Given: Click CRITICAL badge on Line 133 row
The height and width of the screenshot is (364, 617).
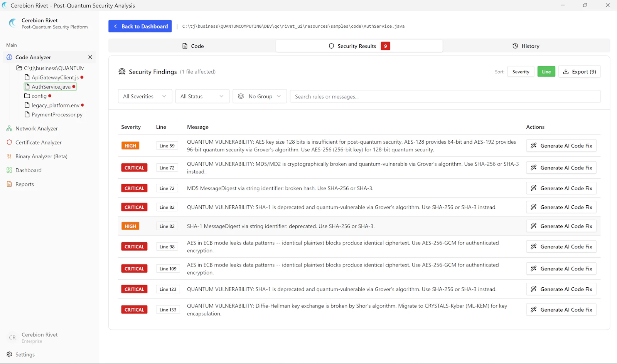Looking at the screenshot, I should pyautogui.click(x=134, y=309).
